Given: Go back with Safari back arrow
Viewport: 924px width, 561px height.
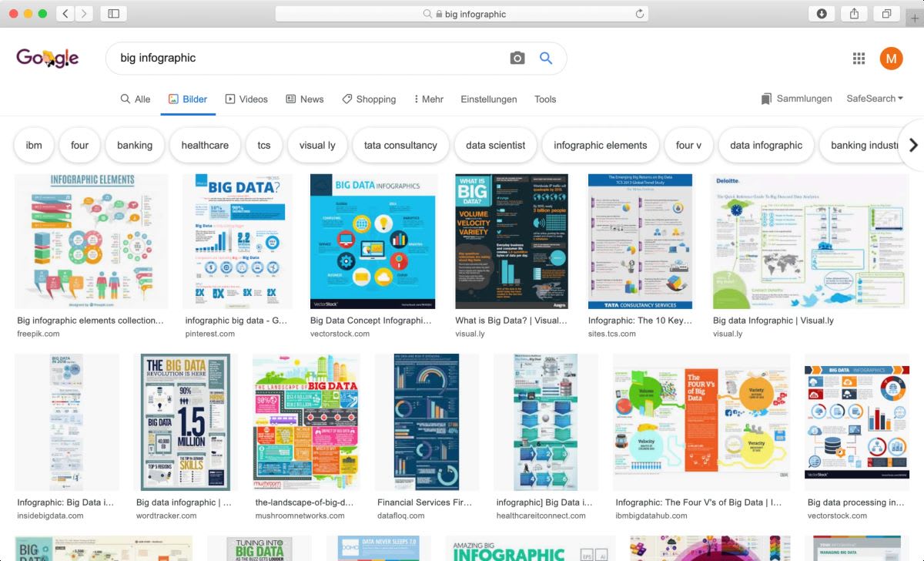Looking at the screenshot, I should (x=65, y=14).
